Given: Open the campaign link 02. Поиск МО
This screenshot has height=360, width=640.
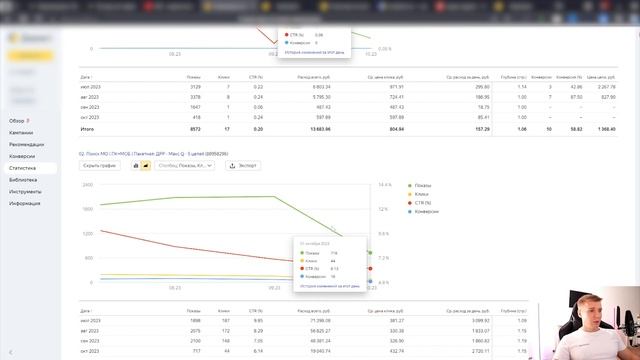Looking at the screenshot, I should [153, 154].
